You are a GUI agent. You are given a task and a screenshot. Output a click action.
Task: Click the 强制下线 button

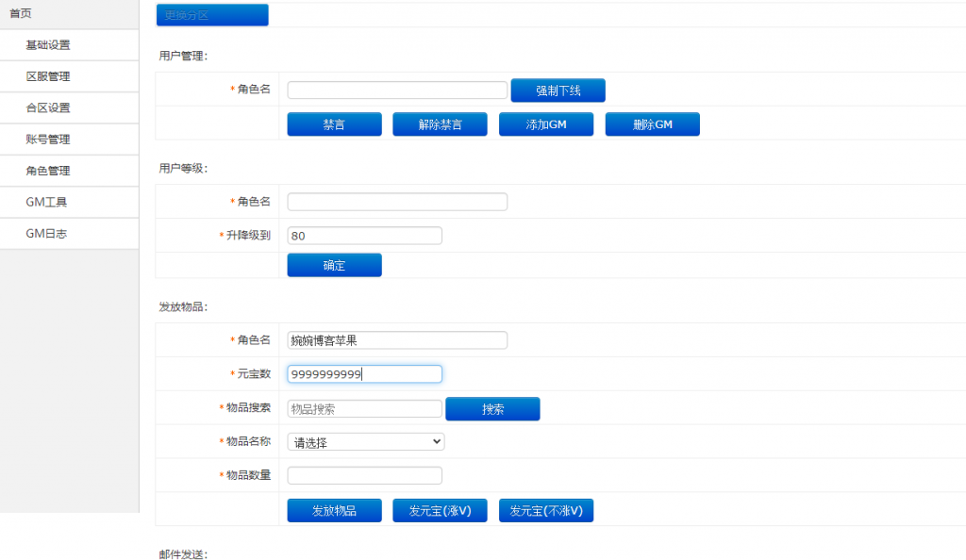558,91
